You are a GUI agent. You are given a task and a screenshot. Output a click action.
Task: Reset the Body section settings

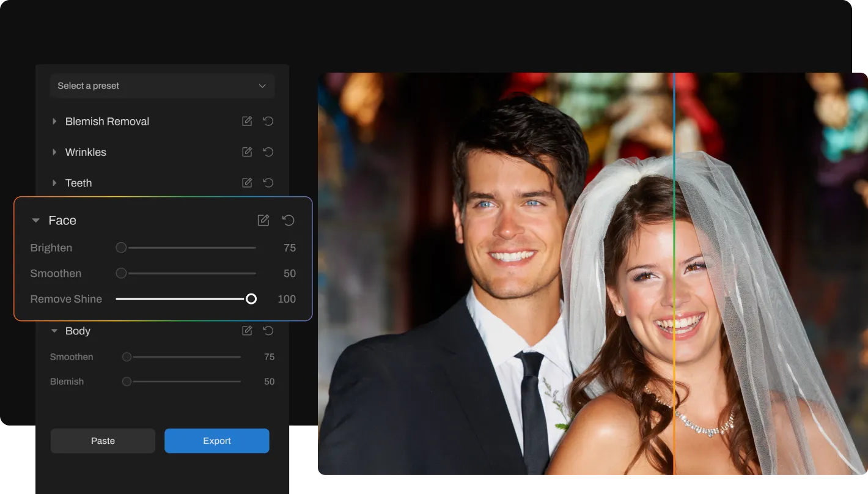[x=268, y=331]
